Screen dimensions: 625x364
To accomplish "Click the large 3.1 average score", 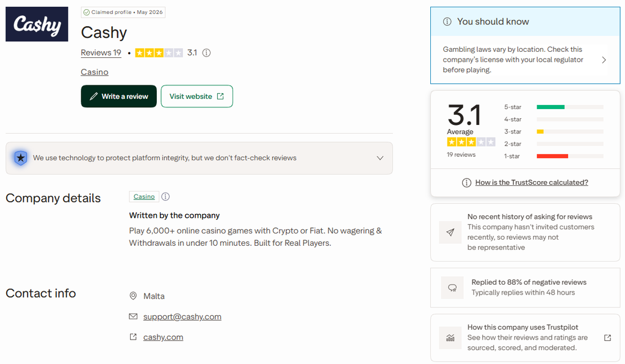I will pos(464,115).
